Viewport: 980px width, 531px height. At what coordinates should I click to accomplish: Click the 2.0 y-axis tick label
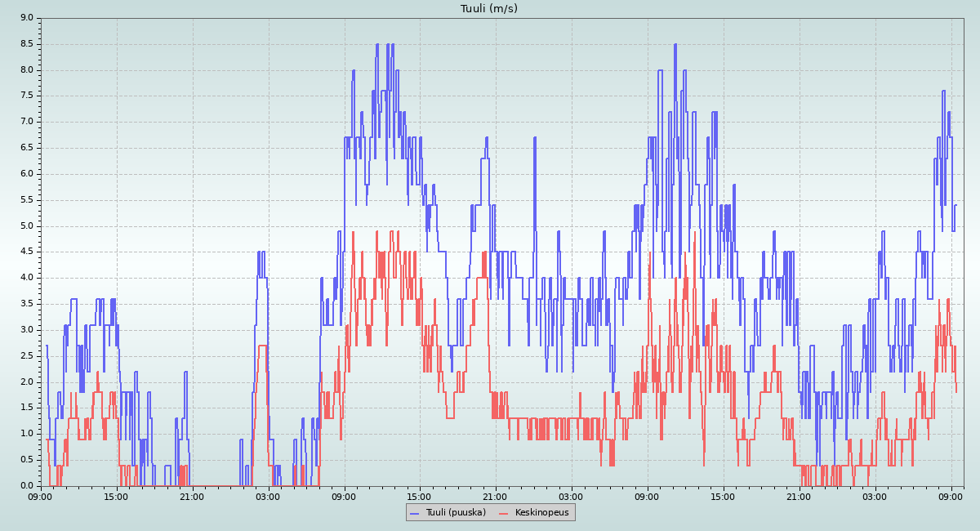pos(26,382)
